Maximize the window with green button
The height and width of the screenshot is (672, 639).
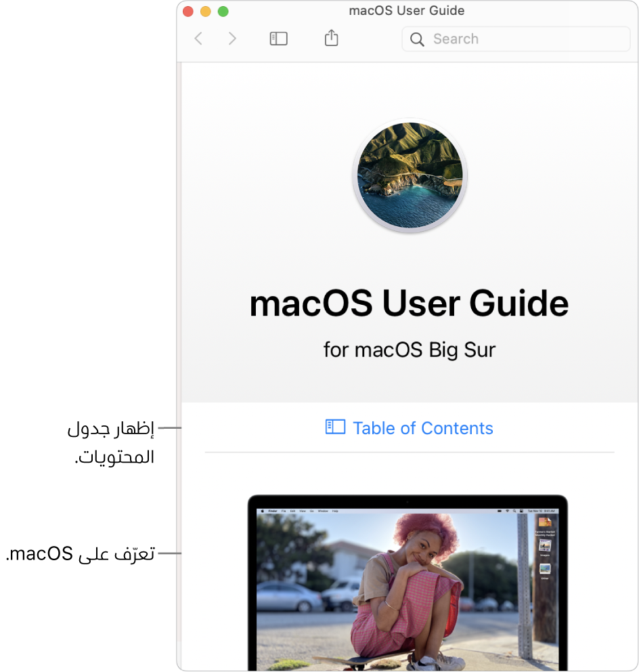coord(223,11)
